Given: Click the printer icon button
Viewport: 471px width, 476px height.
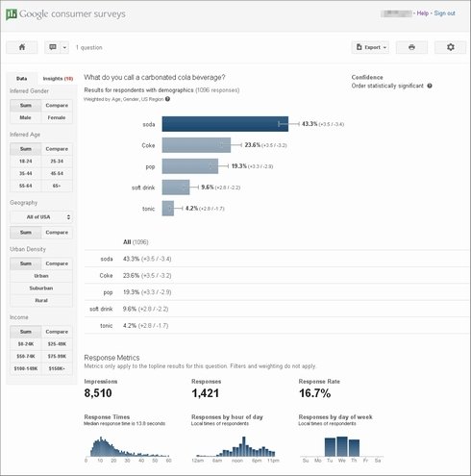Looking at the screenshot, I should [x=411, y=47].
